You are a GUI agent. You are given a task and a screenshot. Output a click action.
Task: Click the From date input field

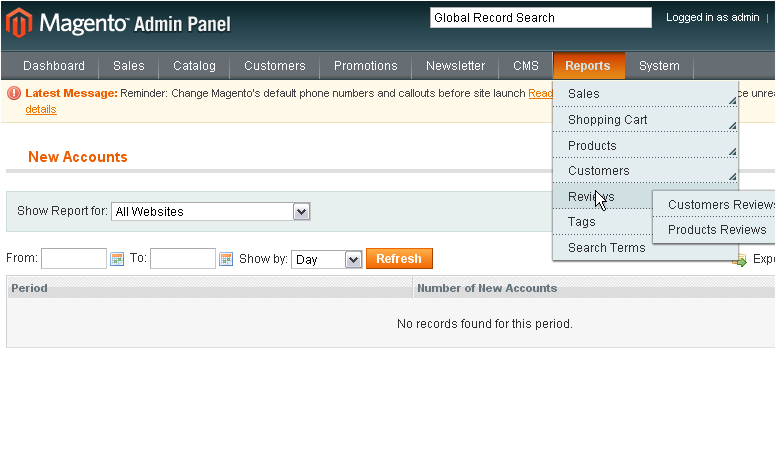point(74,259)
